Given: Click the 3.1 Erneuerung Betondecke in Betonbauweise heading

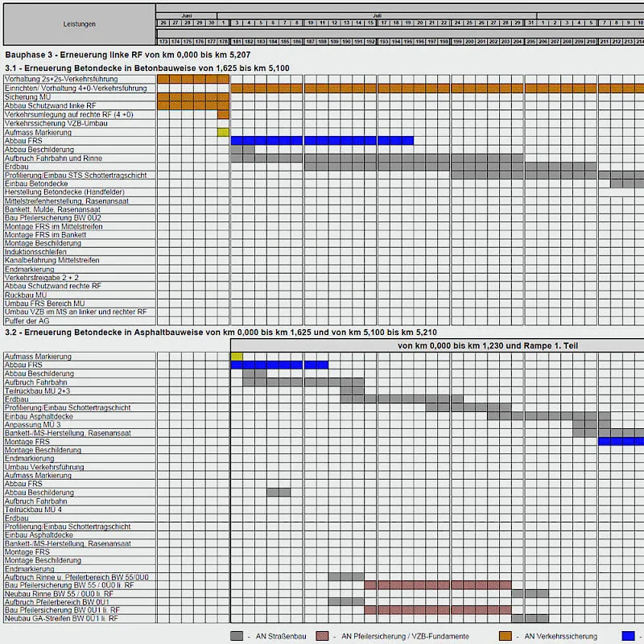Looking at the screenshot, I should pos(147,68).
